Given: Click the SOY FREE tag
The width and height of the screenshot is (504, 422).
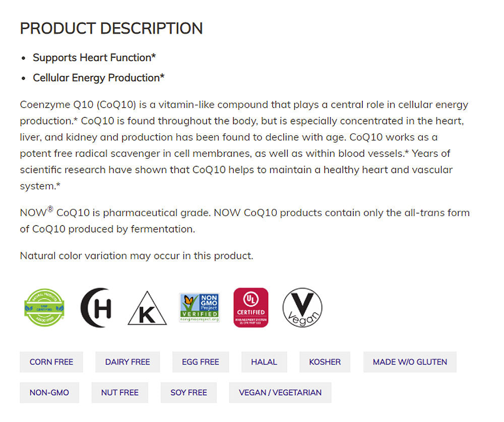Looking at the screenshot, I should click(188, 393).
